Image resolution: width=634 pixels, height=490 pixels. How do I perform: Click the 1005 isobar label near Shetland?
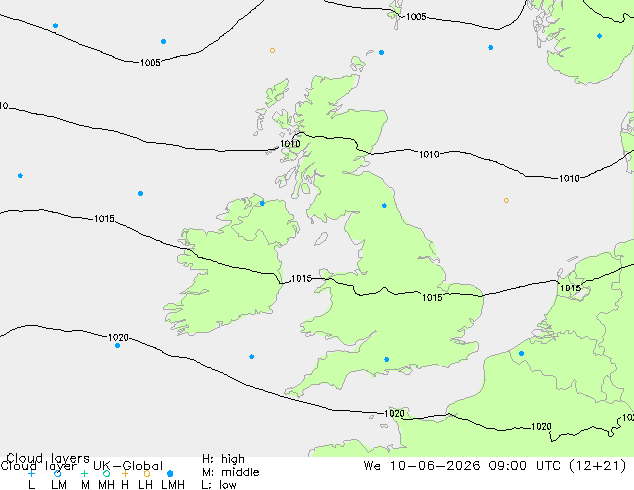tap(416, 17)
